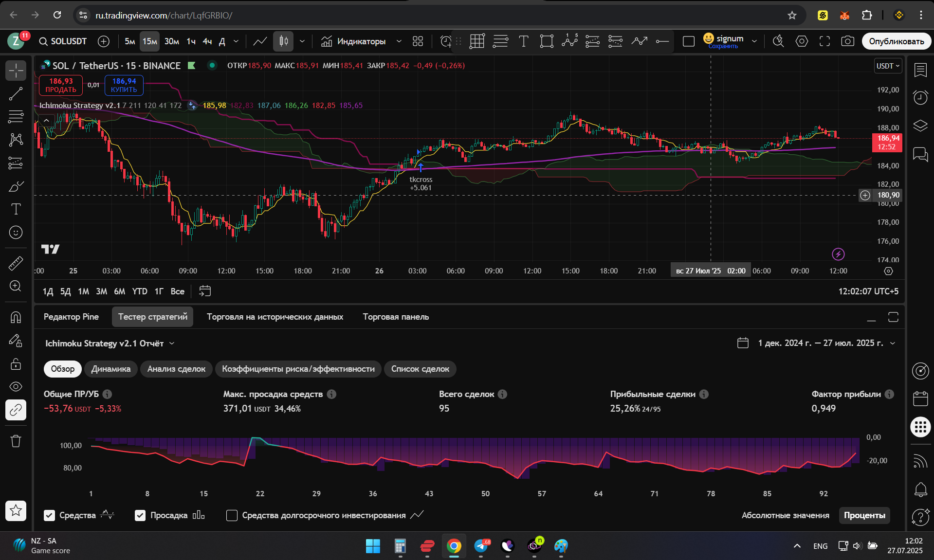Uncheck the Просадка checkbox
The width and height of the screenshot is (934, 560).
pos(140,515)
